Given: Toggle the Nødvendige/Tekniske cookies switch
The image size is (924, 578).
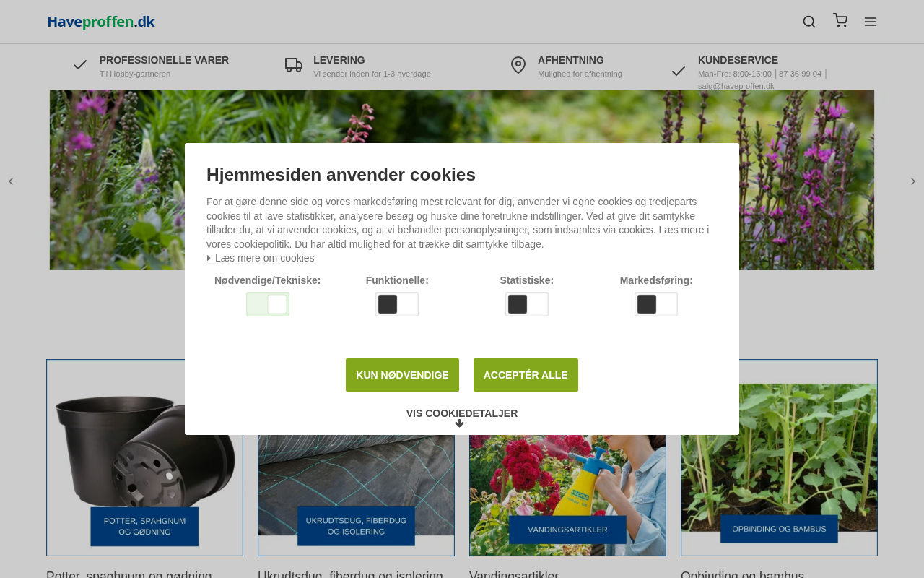Looking at the screenshot, I should (x=268, y=304).
